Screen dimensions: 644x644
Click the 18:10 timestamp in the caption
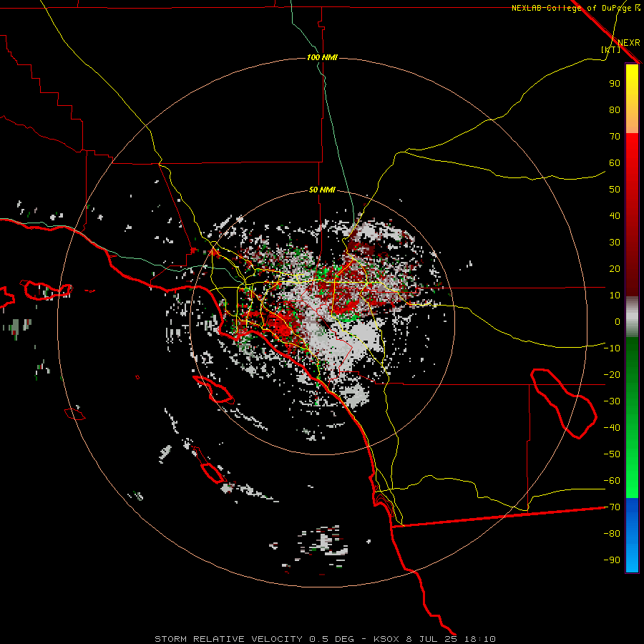479,639
